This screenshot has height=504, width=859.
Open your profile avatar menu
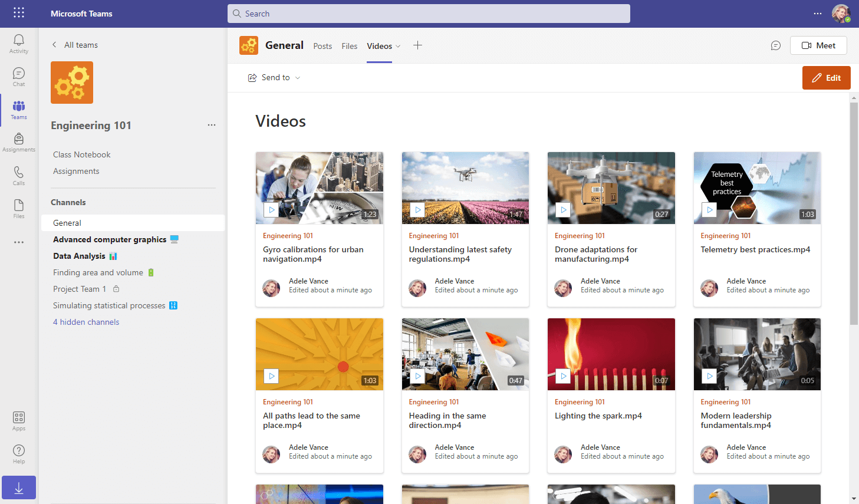841,14
